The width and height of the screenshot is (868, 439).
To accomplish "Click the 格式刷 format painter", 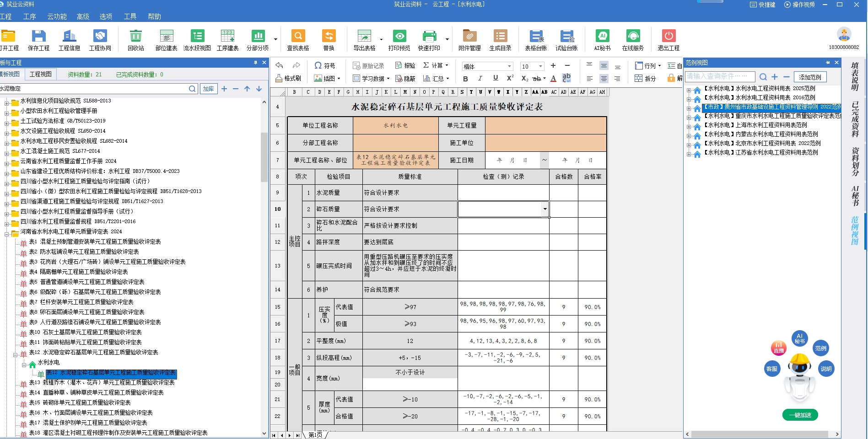I will pyautogui.click(x=288, y=78).
